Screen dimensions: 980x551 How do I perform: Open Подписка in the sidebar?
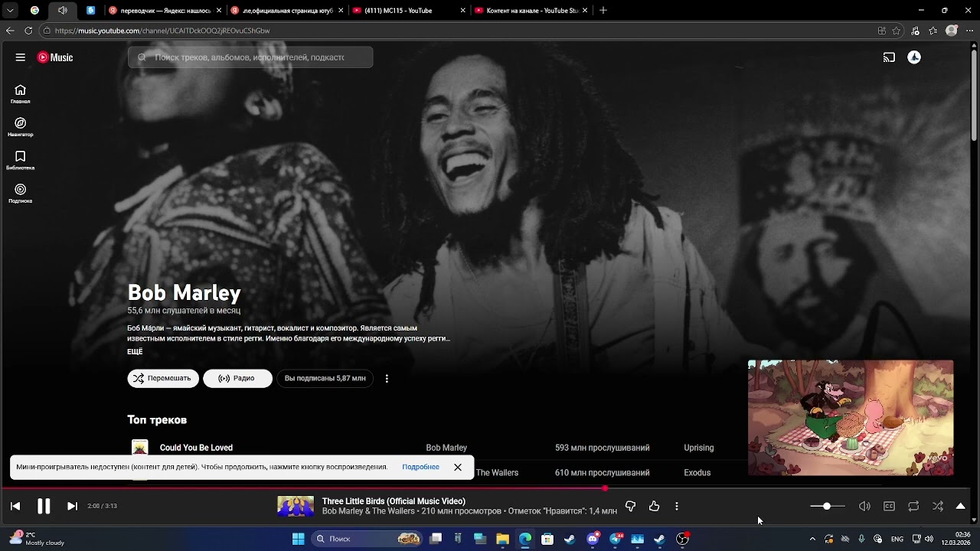[21, 194]
